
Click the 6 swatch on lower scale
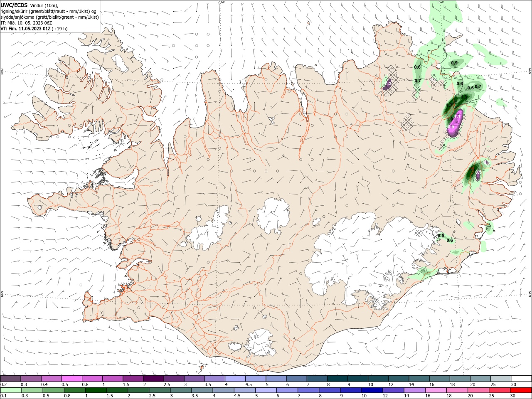(x=286, y=390)
